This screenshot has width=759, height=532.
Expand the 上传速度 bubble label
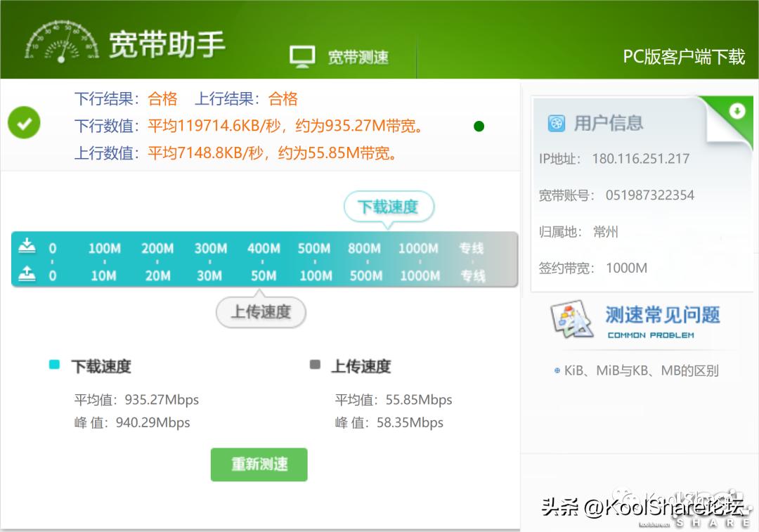tap(261, 312)
